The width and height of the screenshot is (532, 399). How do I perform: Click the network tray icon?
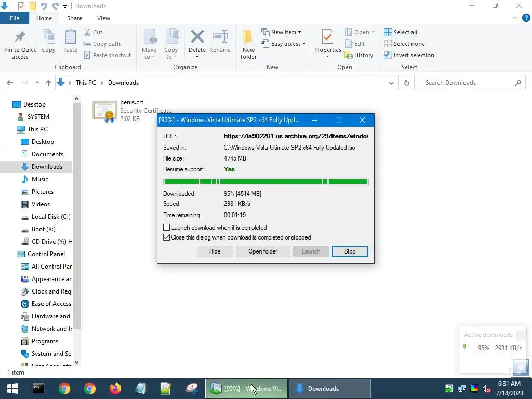[461, 389]
